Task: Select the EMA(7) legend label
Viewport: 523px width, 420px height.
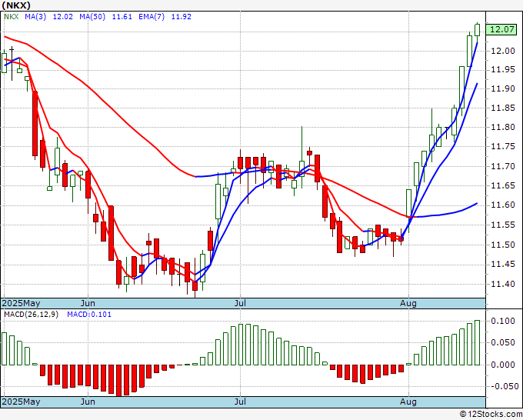Action: coord(152,17)
